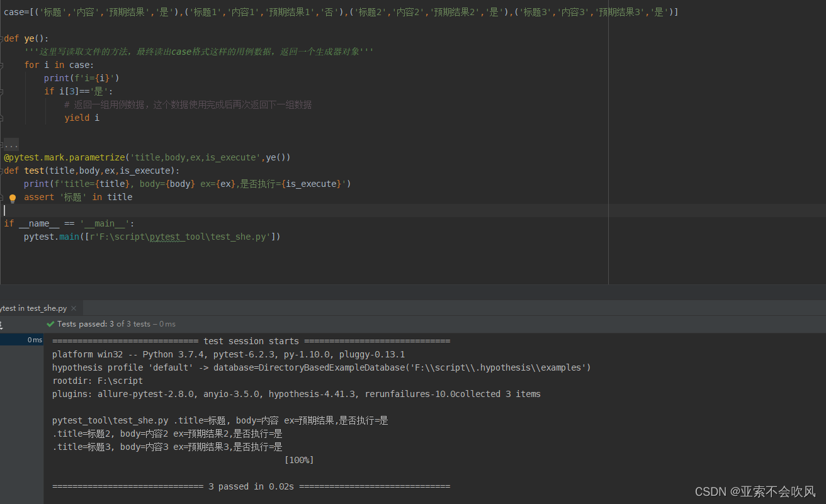Image resolution: width=826 pixels, height=504 pixels.
Task: Click the green tests-passed checkmark icon
Action: (50, 324)
